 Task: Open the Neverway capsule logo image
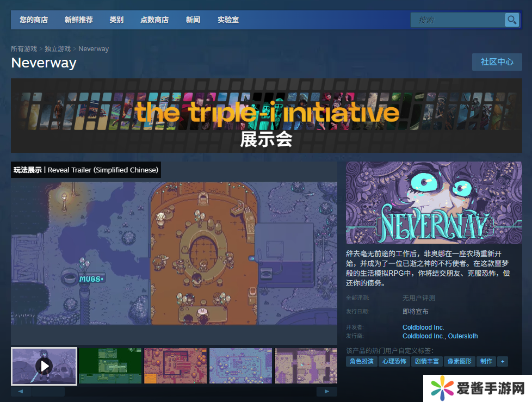point(434,202)
